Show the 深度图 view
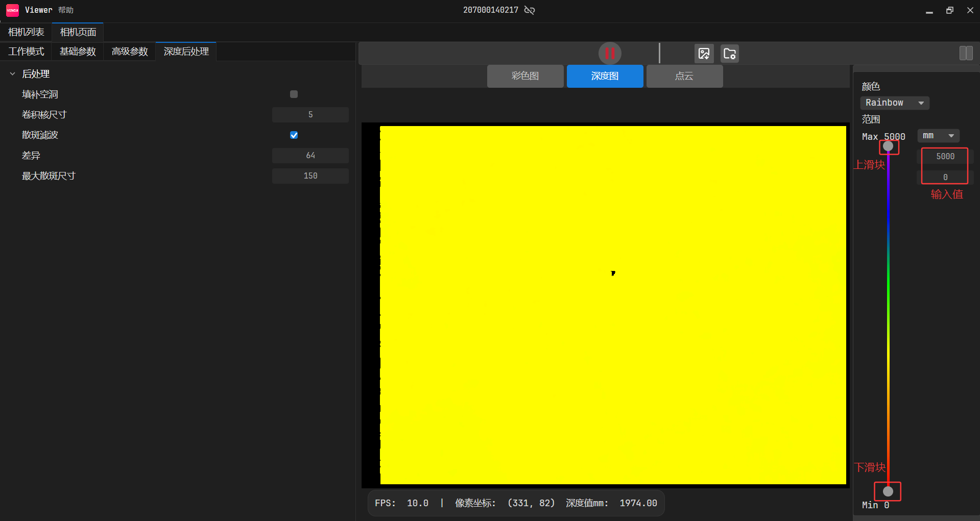This screenshot has height=521, width=980. (605, 76)
